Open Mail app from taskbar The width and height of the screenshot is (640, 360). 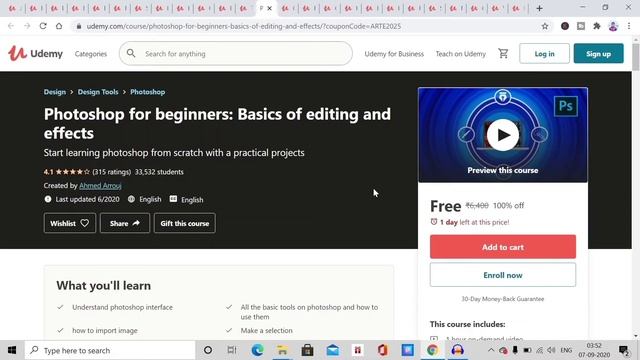point(333,350)
